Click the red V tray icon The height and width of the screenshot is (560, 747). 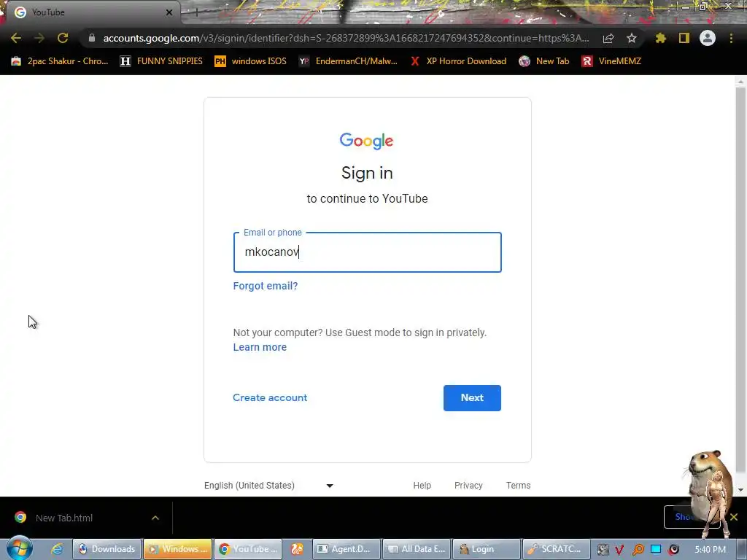point(619,550)
